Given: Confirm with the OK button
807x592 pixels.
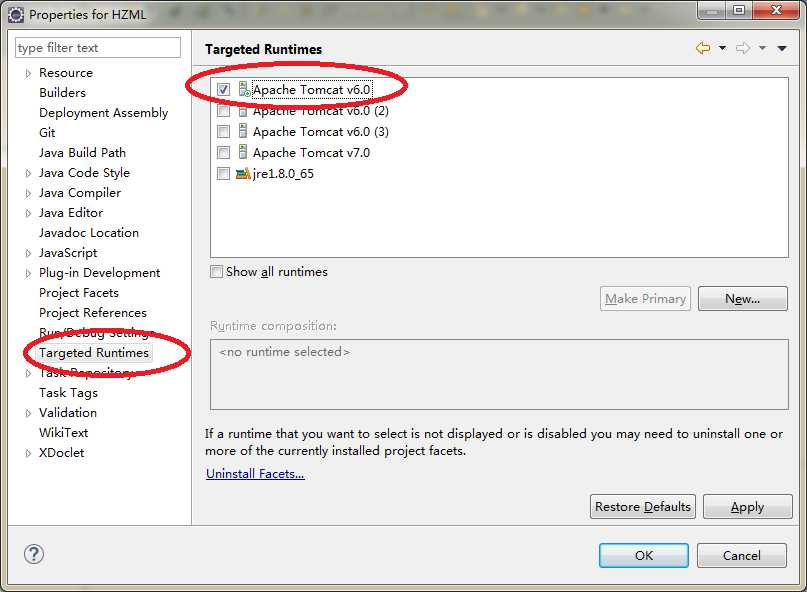Looking at the screenshot, I should pyautogui.click(x=644, y=555).
